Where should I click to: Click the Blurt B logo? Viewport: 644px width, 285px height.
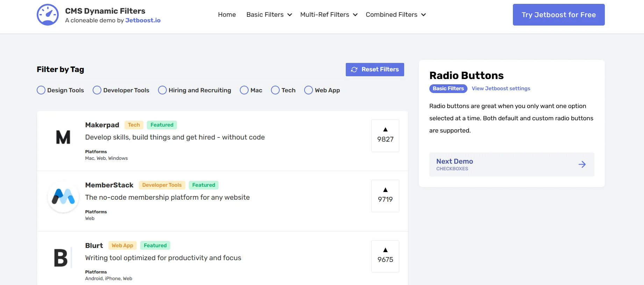[x=61, y=258]
